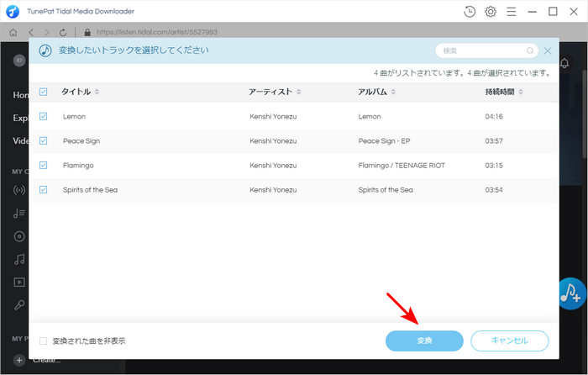Click the user avatar in Tidal sidebar
The image size is (588, 375).
tap(19, 60)
